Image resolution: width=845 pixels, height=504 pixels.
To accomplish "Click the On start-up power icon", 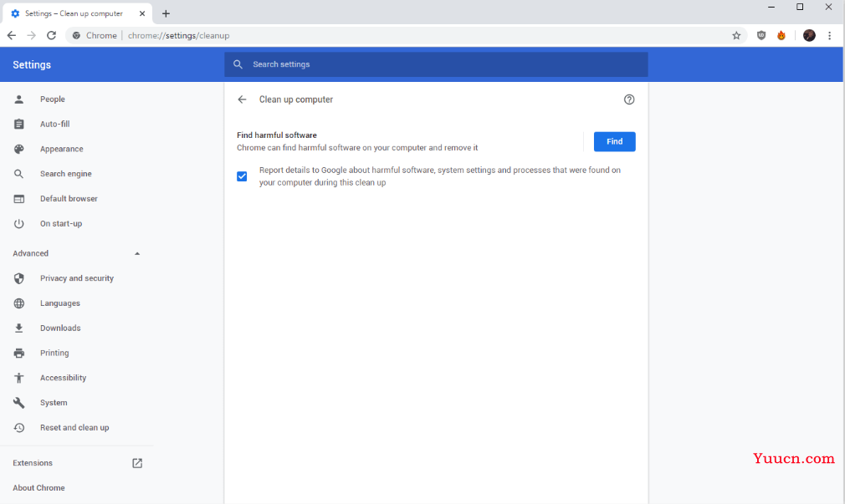I will tap(19, 223).
